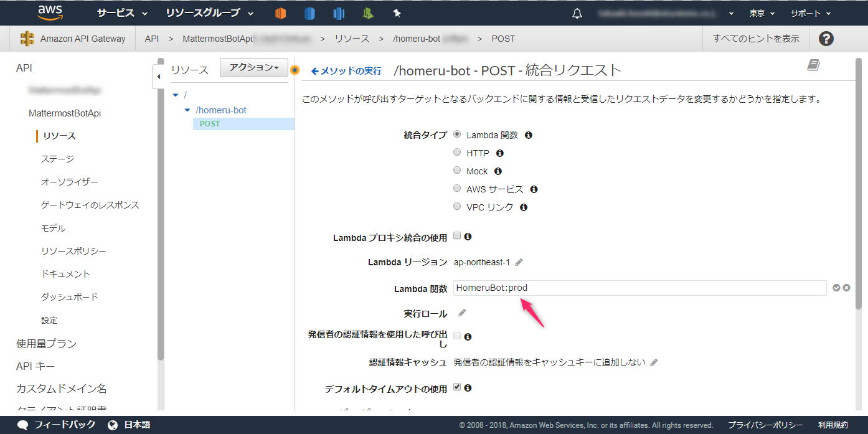868x434 pixels.
Task: Click the info icon beside Lambda プロキシ統合の使用
Action: click(x=467, y=236)
